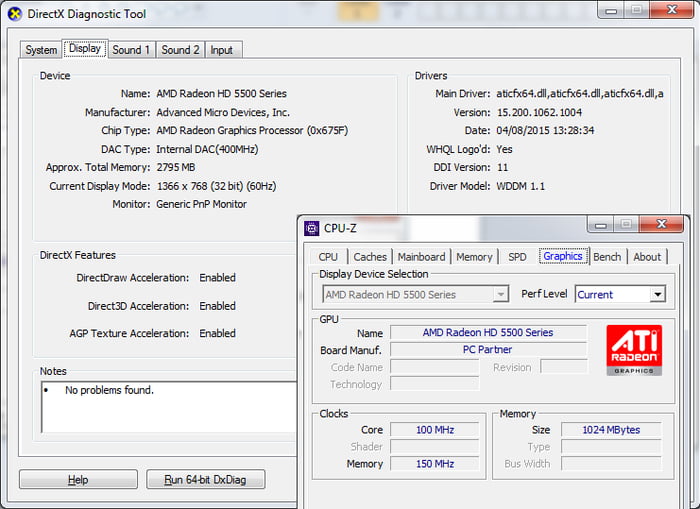The image size is (700, 509).
Task: Minimize the CPU-Z window
Action: click(600, 225)
